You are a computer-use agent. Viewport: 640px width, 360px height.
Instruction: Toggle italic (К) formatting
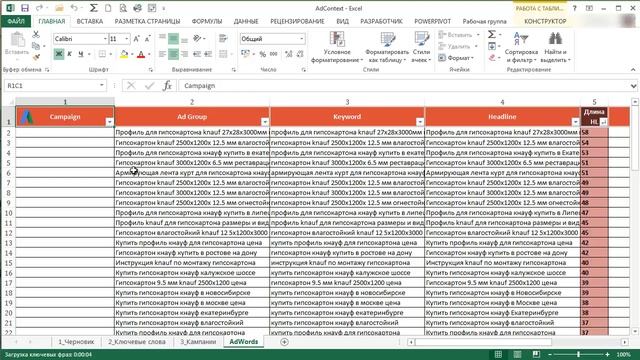tap(70, 54)
